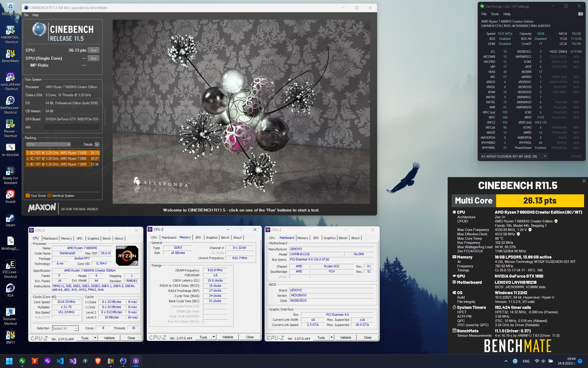Open the R24 Cinebench desktop icon
This screenshot has width=588, height=368.
click(x=10, y=290)
